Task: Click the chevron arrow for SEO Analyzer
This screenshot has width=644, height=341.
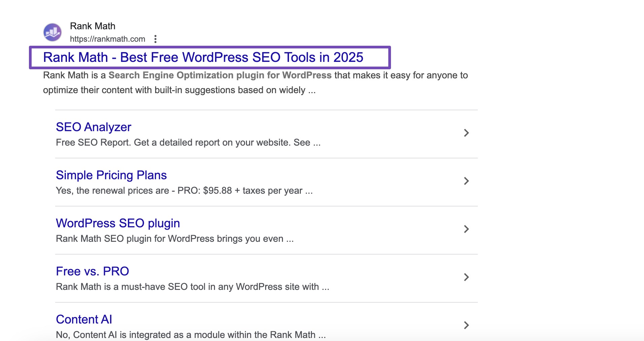Action: (x=466, y=133)
